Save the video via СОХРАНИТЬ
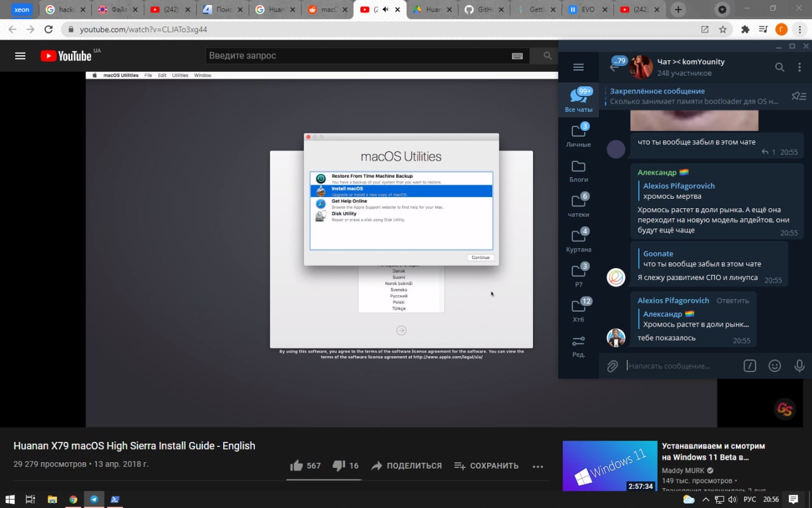The width and height of the screenshot is (812, 508). [x=487, y=465]
